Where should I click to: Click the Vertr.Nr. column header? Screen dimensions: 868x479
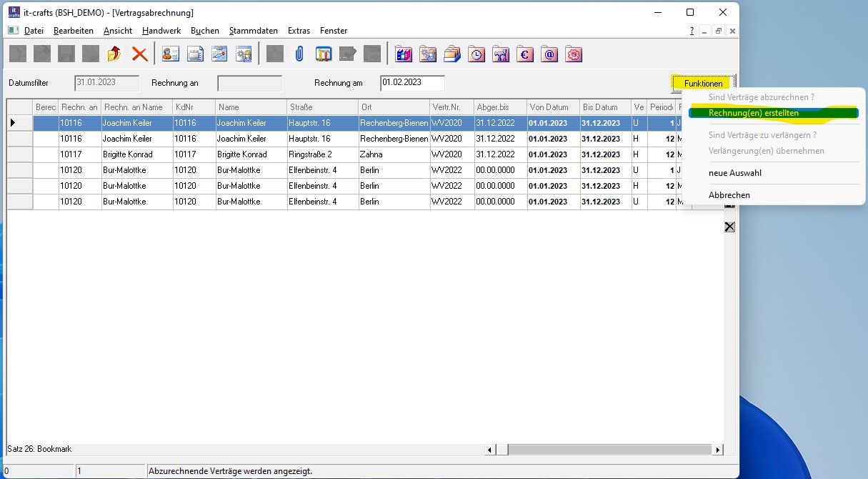pyautogui.click(x=452, y=107)
